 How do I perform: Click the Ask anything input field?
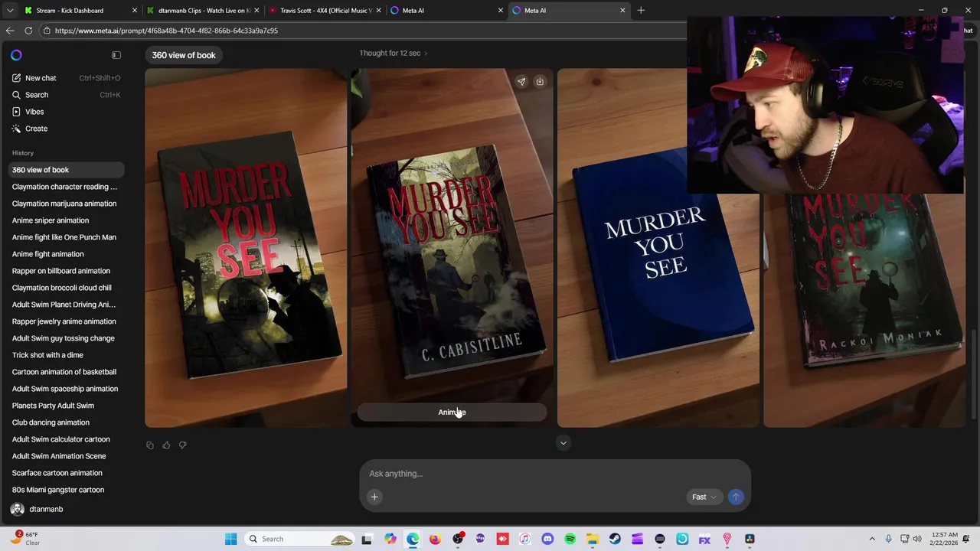pyautogui.click(x=555, y=474)
